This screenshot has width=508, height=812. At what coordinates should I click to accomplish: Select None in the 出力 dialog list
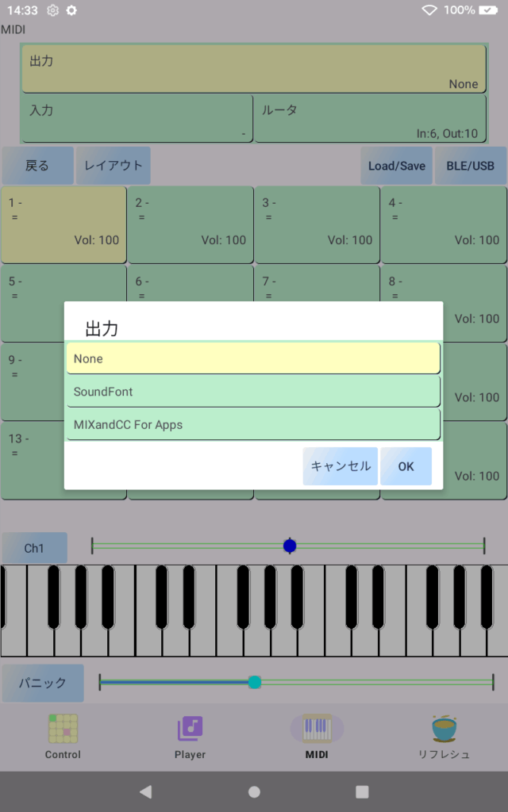point(253,358)
